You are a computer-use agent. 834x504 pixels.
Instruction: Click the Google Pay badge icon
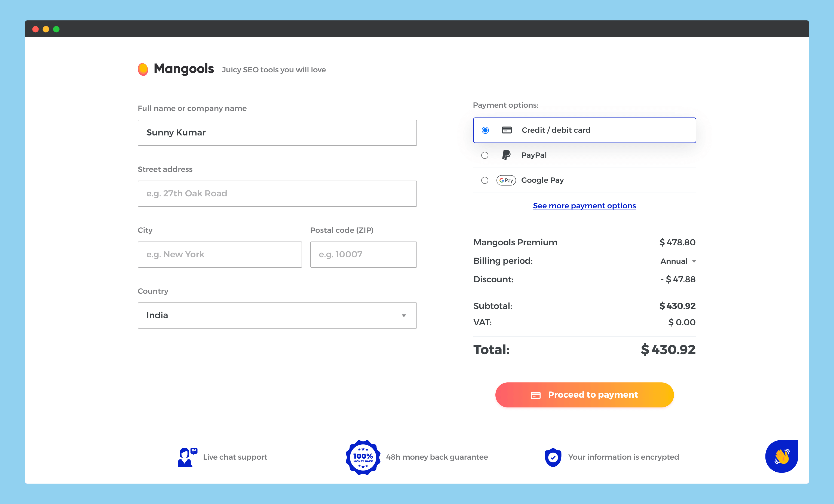click(506, 180)
